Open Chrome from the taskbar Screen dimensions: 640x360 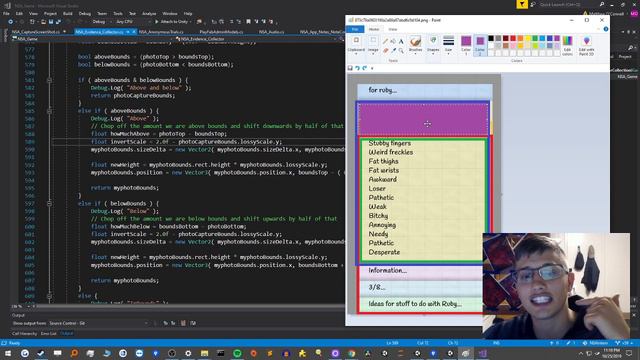point(351,353)
